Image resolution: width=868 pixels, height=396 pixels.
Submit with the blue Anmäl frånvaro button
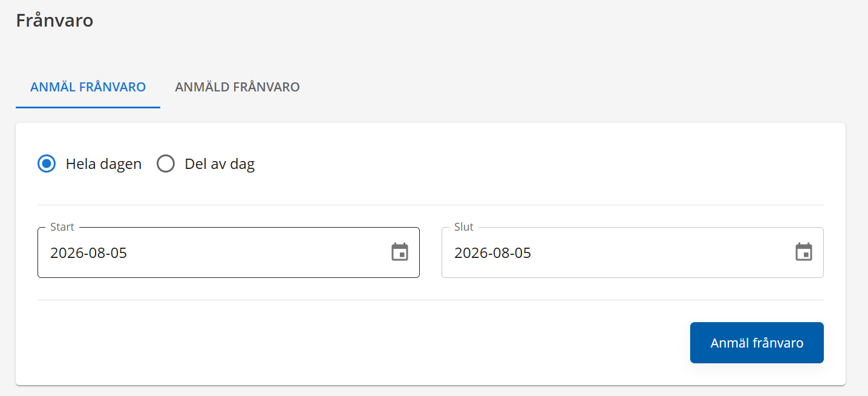(757, 343)
